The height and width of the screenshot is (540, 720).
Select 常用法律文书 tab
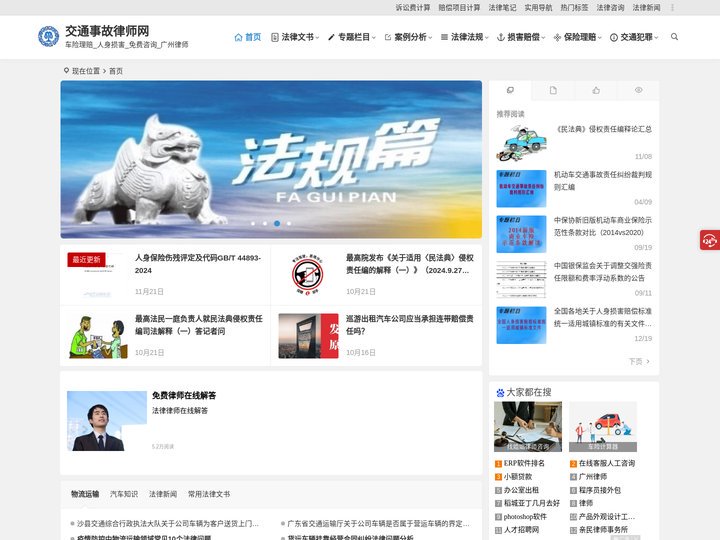[x=209, y=494]
